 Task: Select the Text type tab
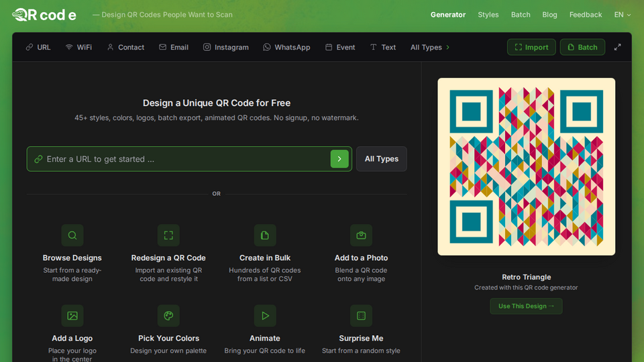pyautogui.click(x=383, y=47)
